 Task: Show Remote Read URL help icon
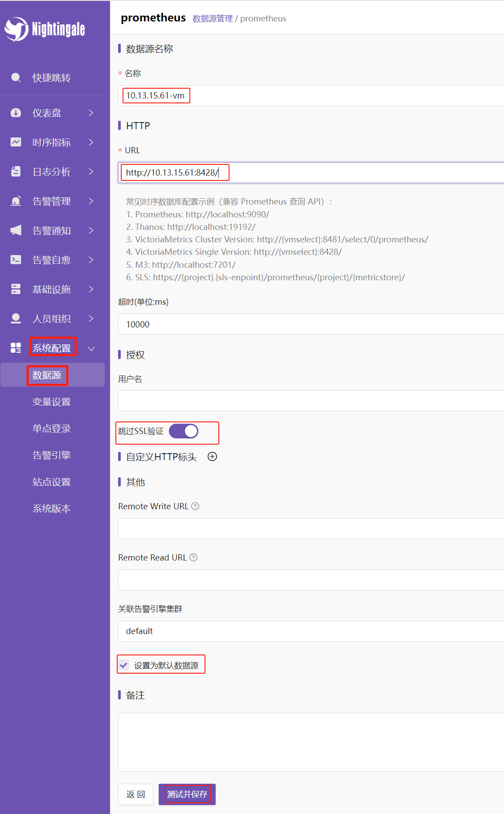(x=193, y=557)
